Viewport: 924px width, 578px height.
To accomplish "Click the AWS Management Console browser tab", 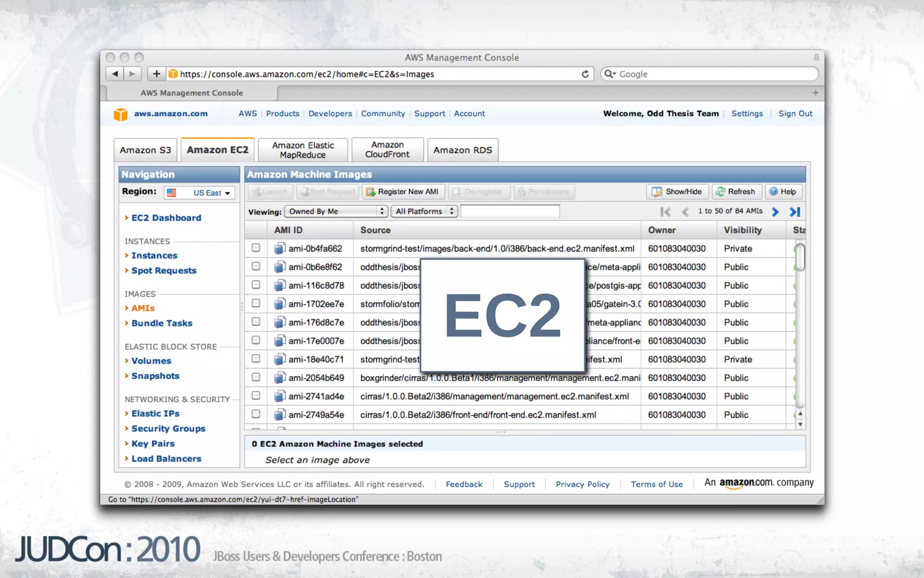I will (192, 93).
